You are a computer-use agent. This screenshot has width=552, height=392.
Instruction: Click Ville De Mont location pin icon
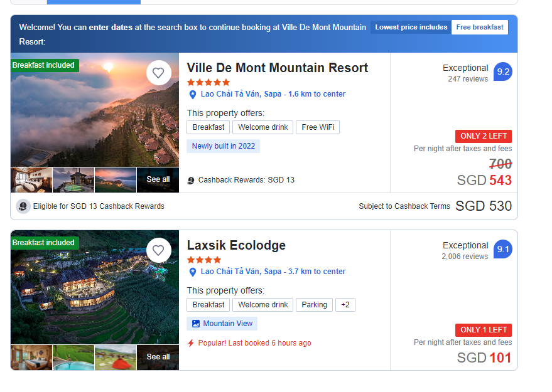(x=193, y=94)
